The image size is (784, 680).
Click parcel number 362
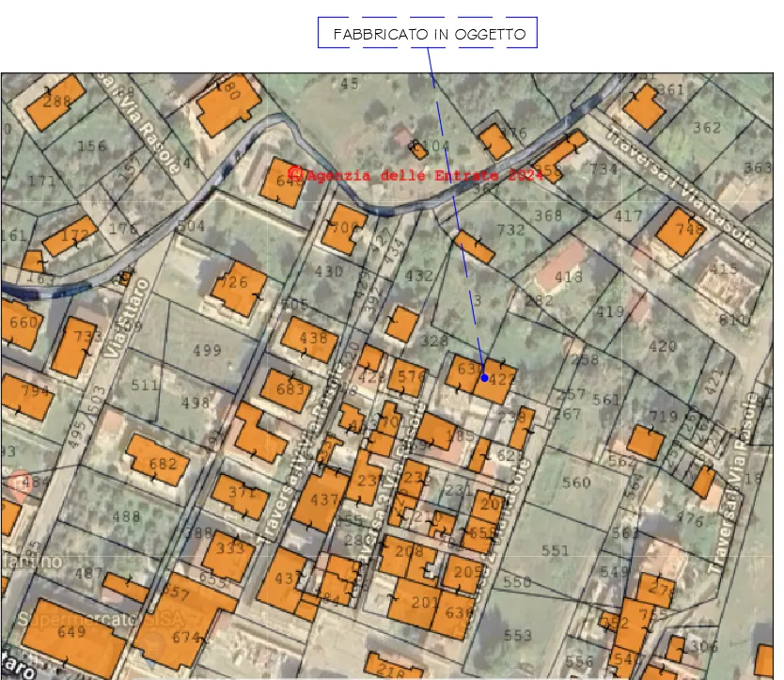pos(707,128)
